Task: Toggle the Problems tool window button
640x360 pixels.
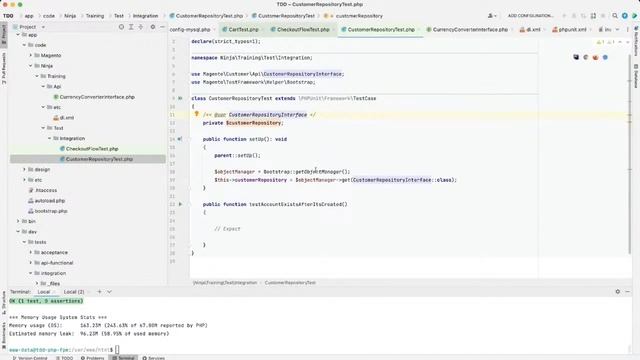Action: (x=92, y=358)
